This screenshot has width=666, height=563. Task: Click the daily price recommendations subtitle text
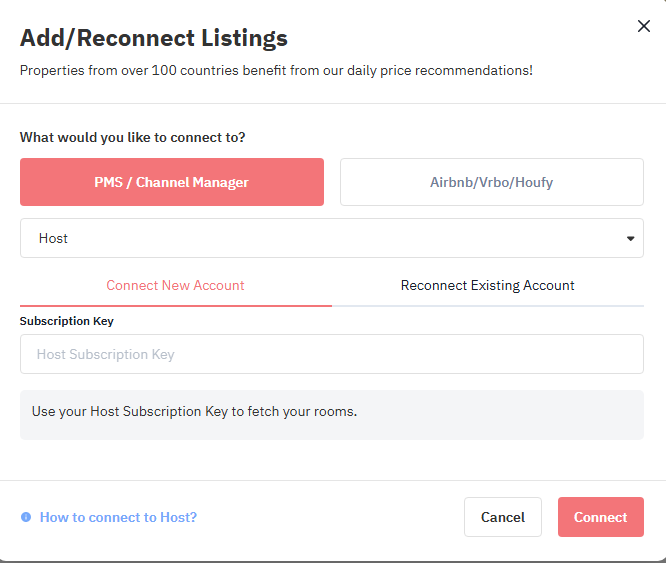pos(276,70)
